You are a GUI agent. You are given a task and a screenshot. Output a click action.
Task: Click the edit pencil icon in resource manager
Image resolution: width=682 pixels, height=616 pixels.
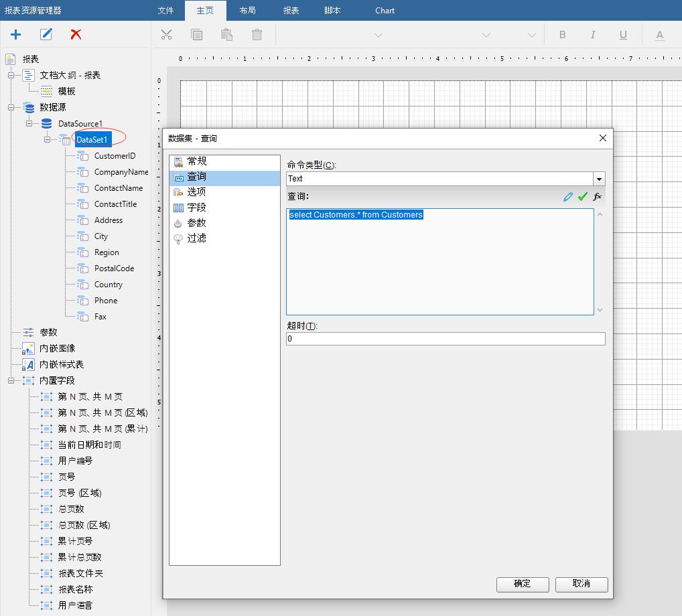tap(46, 34)
